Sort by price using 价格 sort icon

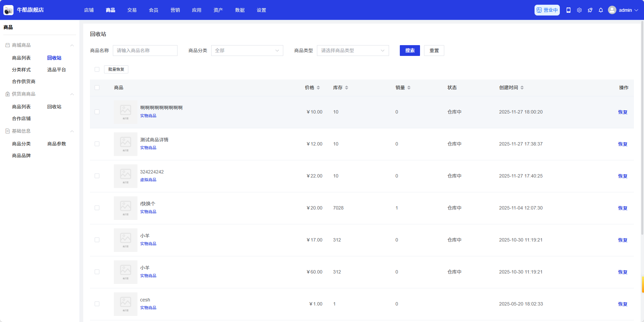click(318, 88)
